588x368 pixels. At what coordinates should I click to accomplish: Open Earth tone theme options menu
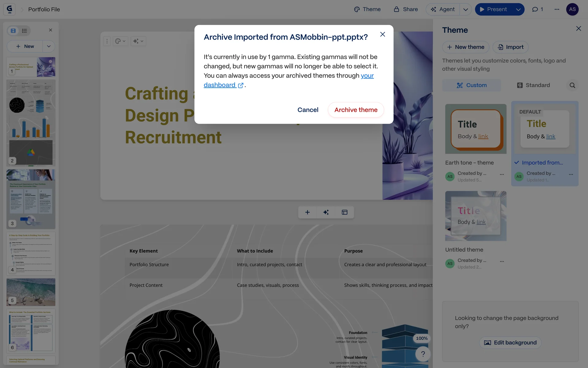click(x=502, y=174)
